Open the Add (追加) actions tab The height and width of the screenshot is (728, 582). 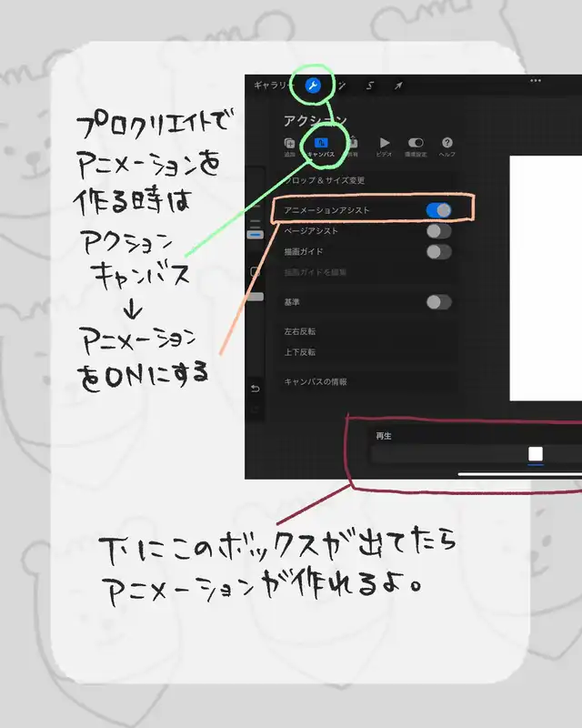point(289,147)
